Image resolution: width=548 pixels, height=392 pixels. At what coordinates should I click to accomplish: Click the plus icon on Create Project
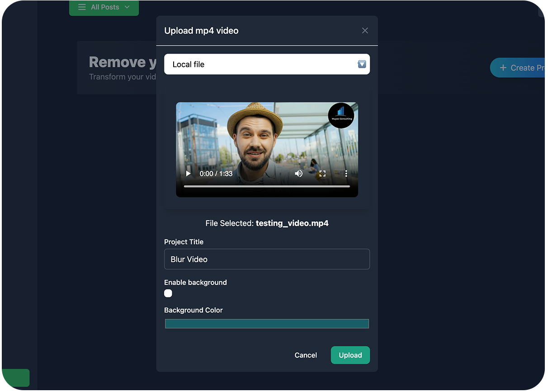point(503,68)
